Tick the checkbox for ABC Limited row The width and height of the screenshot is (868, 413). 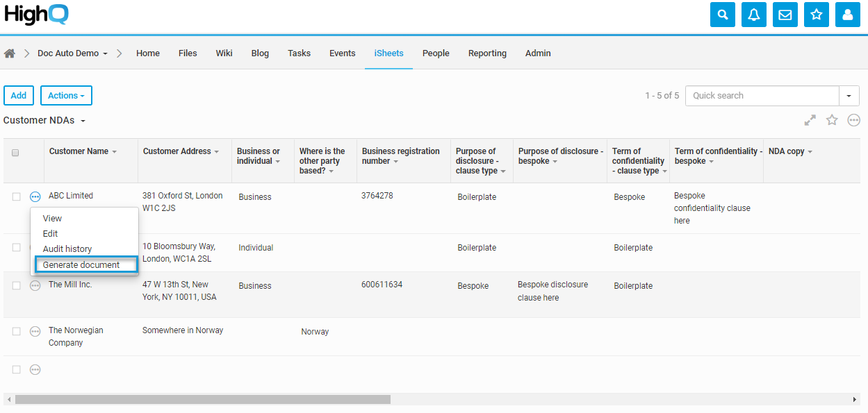17,197
